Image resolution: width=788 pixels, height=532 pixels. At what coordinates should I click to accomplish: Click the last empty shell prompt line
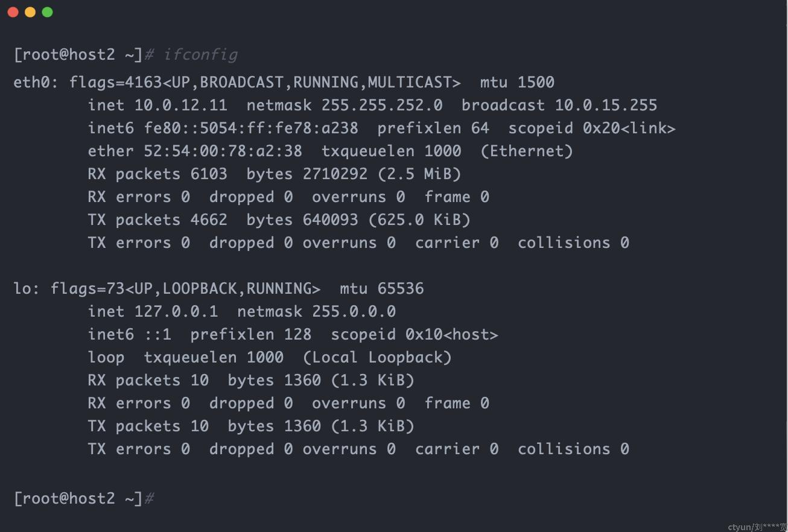click(x=84, y=498)
